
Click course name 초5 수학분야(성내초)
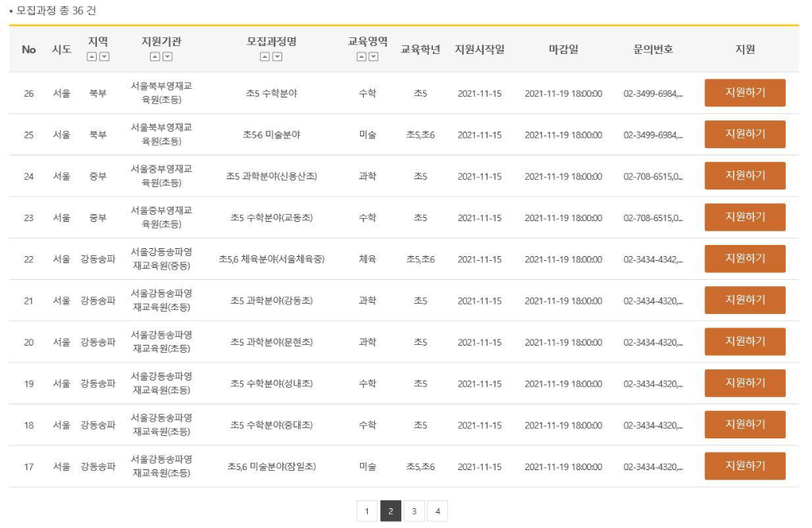pyautogui.click(x=271, y=384)
